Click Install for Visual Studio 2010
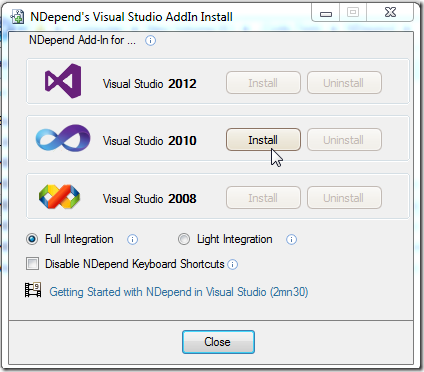Viewport: 424px width, 372px height. [263, 140]
